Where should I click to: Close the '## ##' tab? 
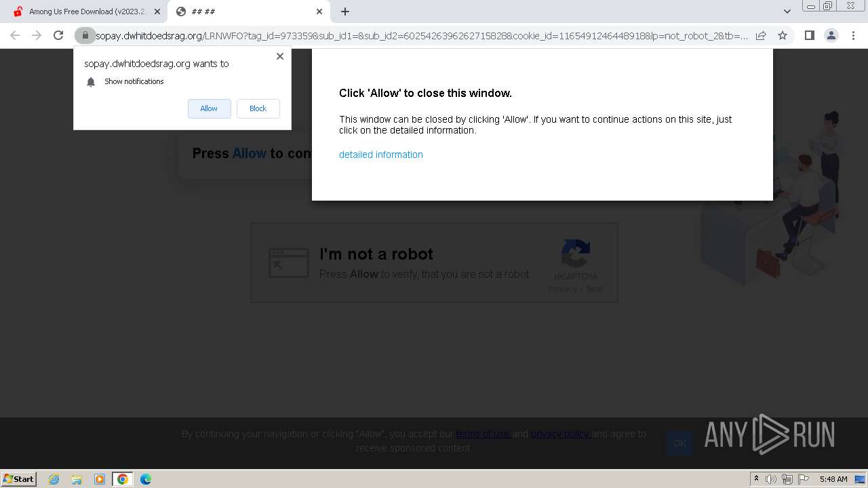(319, 12)
